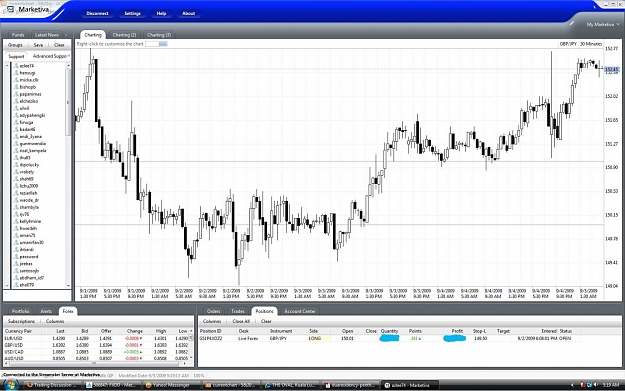Click Columns in the Forex panel
This screenshot has height=391, width=625.
click(x=55, y=321)
